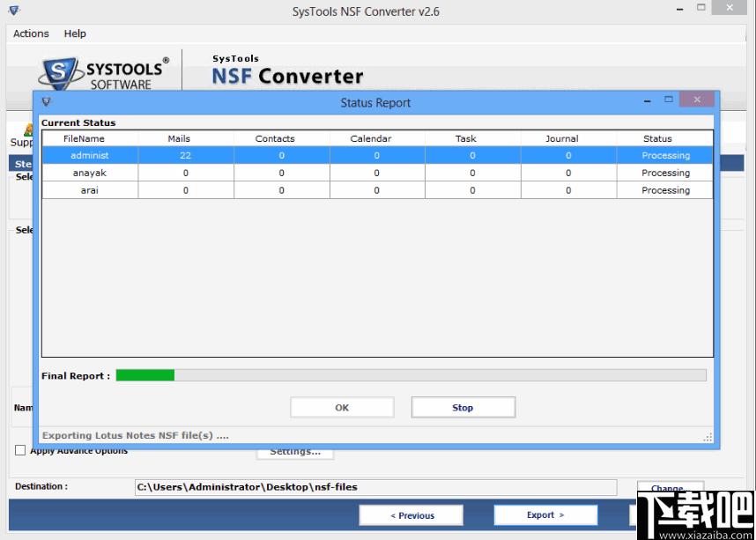Screen dimensions: 756x540
Task: Click the NSF Converter window title icon
Action: [x=14, y=10]
